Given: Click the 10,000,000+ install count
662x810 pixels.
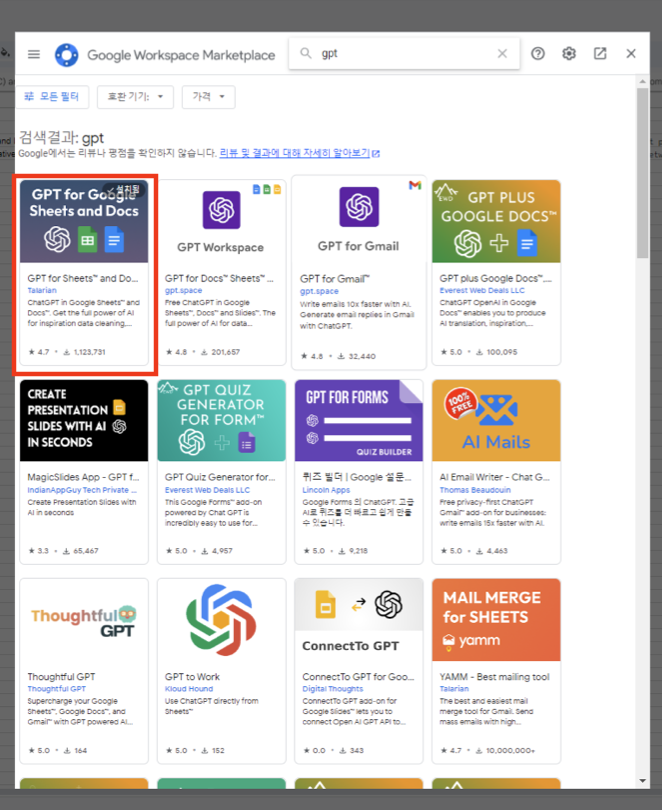Looking at the screenshot, I should [x=510, y=750].
